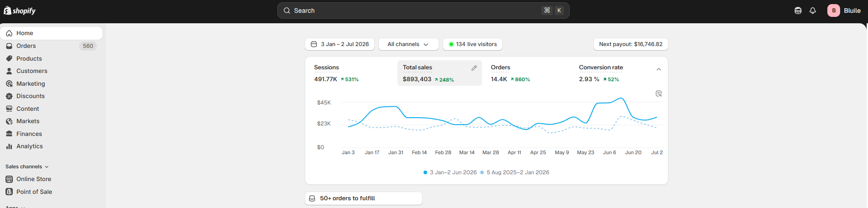Click the inbox icon beside orders to fulfill
The height and width of the screenshot is (208, 868).
pos(312,198)
